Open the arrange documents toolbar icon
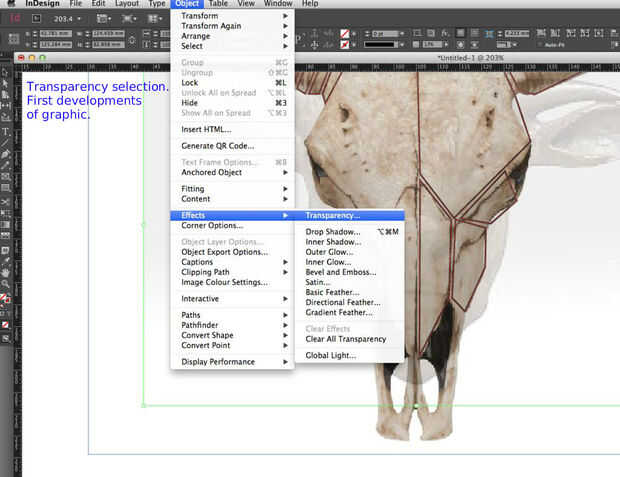620x477 pixels. 154,18
